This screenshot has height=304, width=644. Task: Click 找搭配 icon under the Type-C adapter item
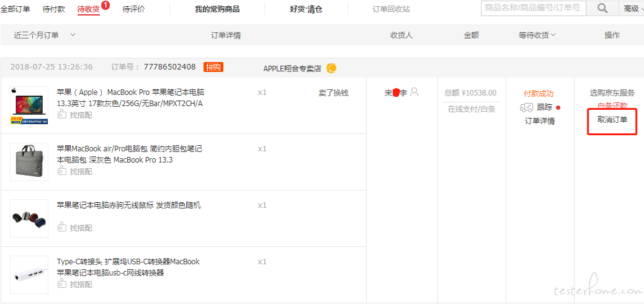coord(61,284)
